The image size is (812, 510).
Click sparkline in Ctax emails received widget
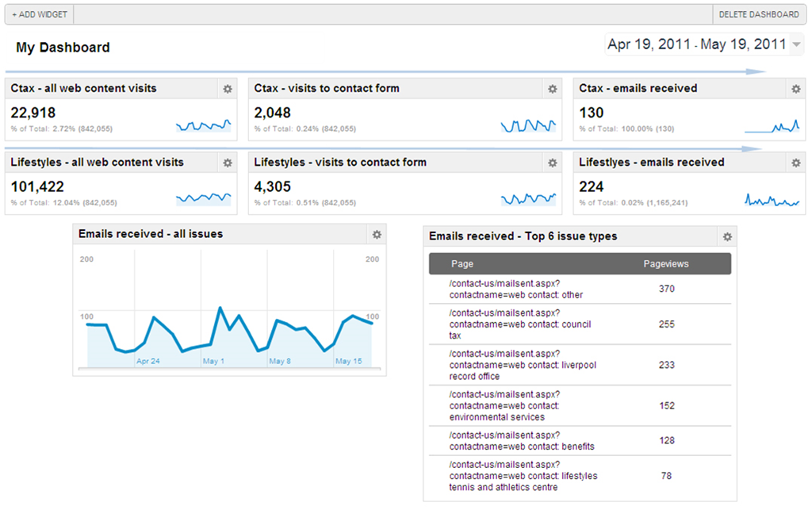click(x=772, y=125)
